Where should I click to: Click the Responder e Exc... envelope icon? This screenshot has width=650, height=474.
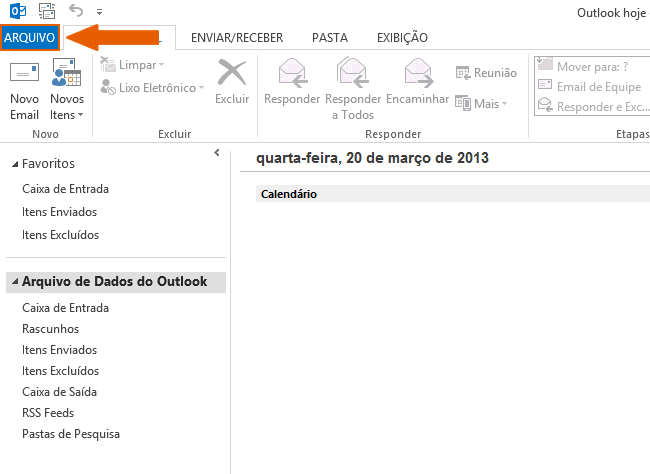point(545,105)
